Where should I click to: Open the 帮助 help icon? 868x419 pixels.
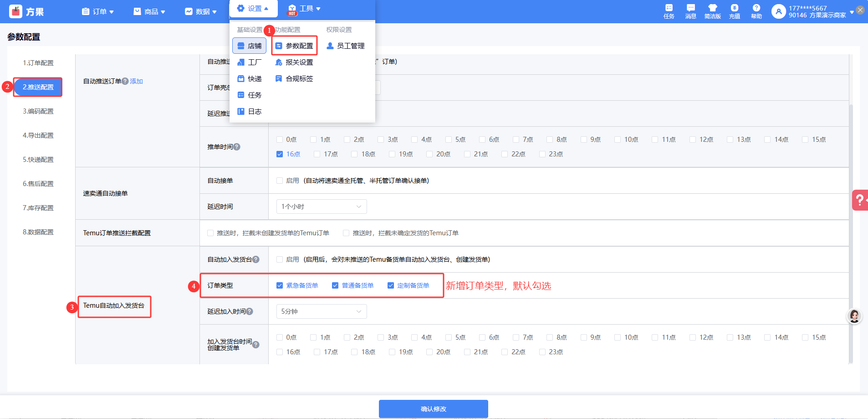[x=756, y=11]
